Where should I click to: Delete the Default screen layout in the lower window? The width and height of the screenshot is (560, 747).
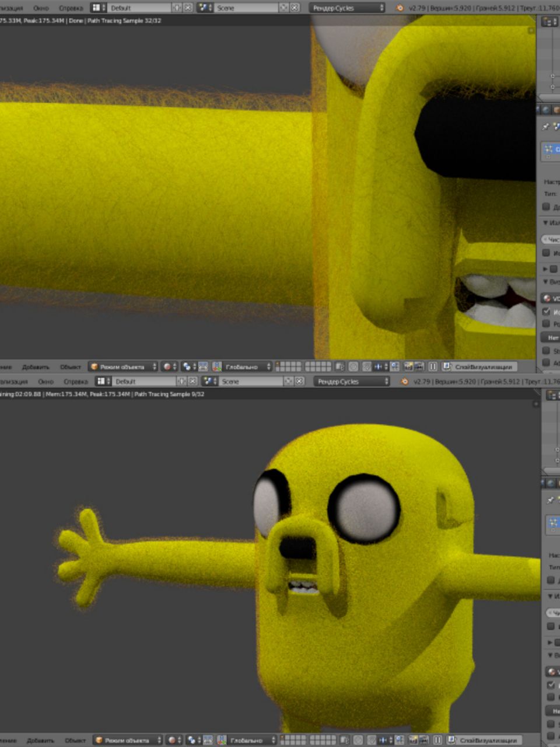pyautogui.click(x=192, y=381)
